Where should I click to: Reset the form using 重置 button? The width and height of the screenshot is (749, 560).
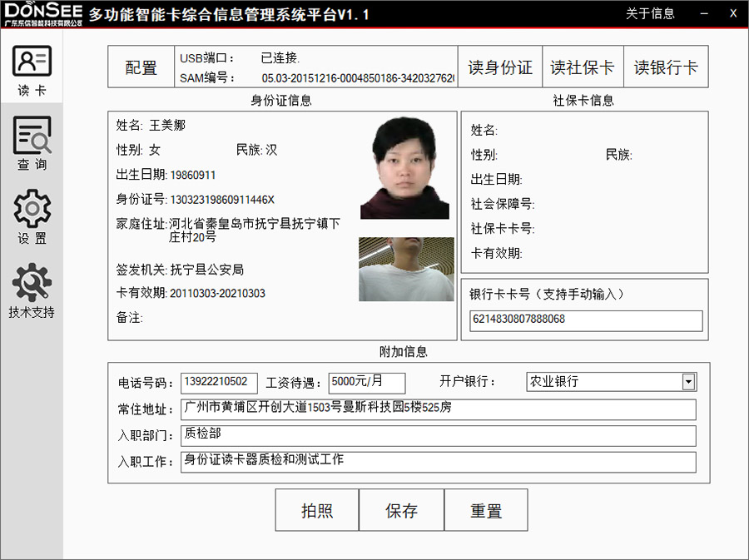485,509
